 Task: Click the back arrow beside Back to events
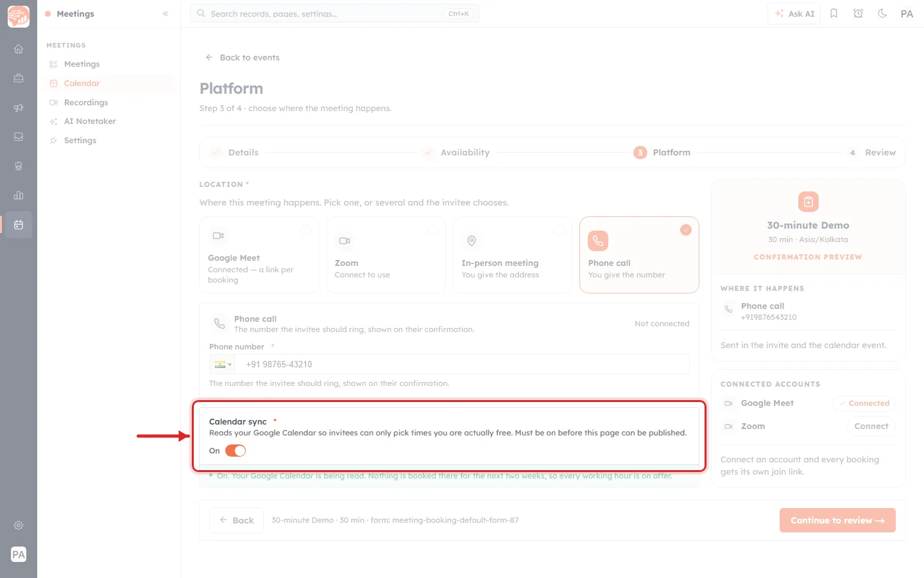pyautogui.click(x=209, y=57)
